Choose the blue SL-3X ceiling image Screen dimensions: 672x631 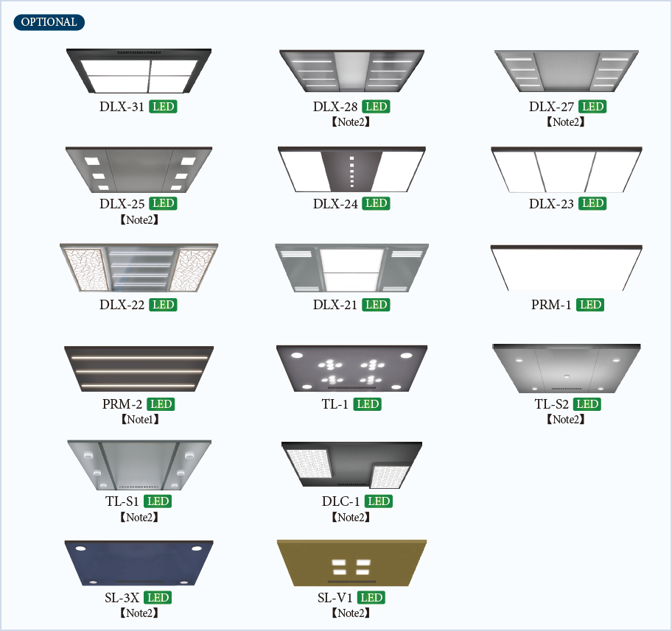(x=139, y=563)
